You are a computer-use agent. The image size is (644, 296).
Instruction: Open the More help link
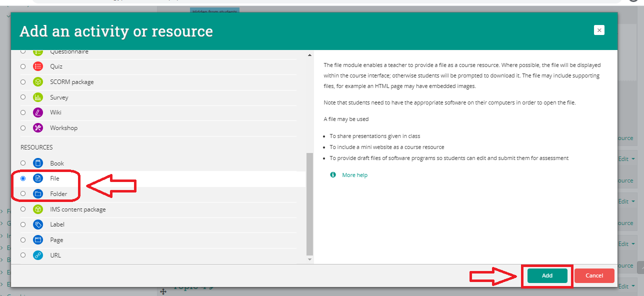pyautogui.click(x=355, y=175)
